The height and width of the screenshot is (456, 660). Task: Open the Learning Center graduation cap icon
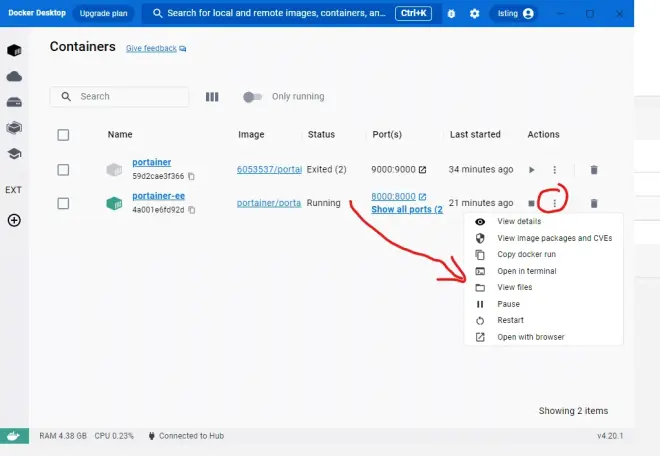coord(14,154)
